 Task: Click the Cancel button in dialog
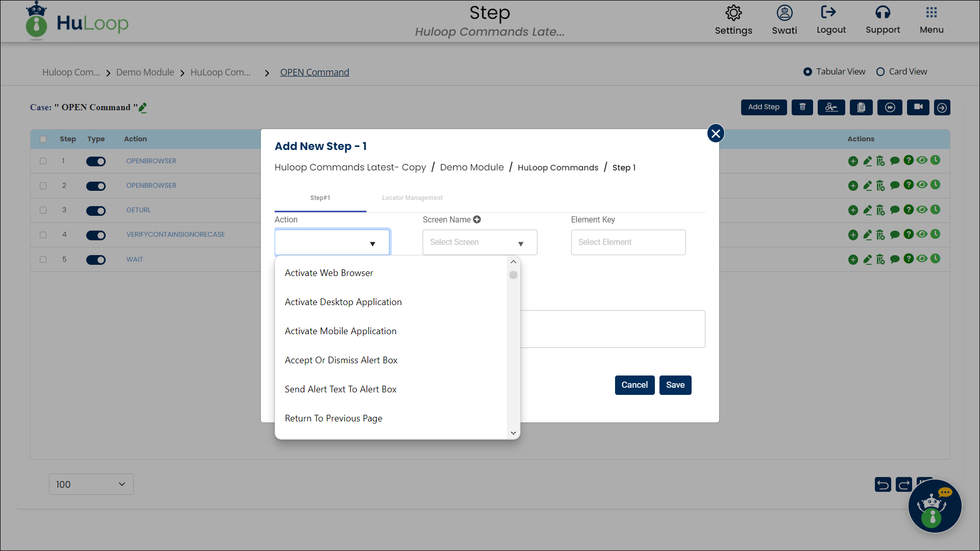pos(634,385)
